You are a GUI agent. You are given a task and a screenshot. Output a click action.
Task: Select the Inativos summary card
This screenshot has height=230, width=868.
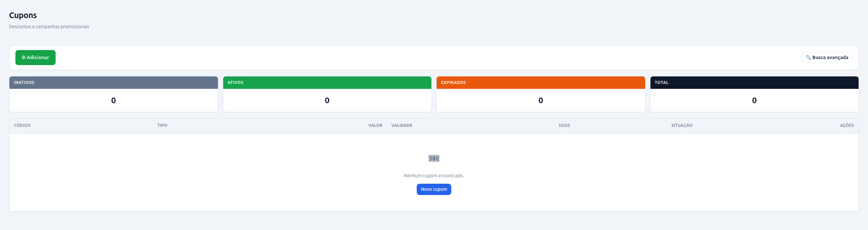[x=113, y=94]
